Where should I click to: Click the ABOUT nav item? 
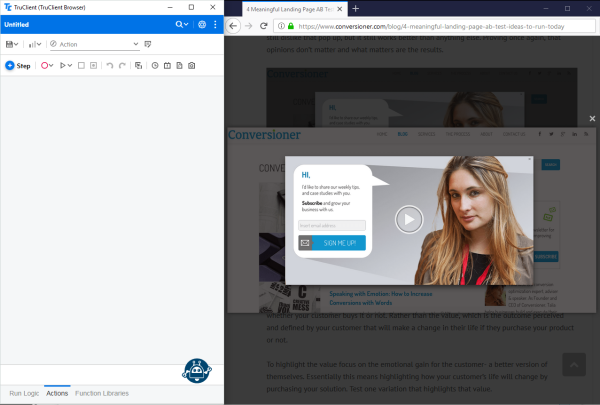point(486,134)
